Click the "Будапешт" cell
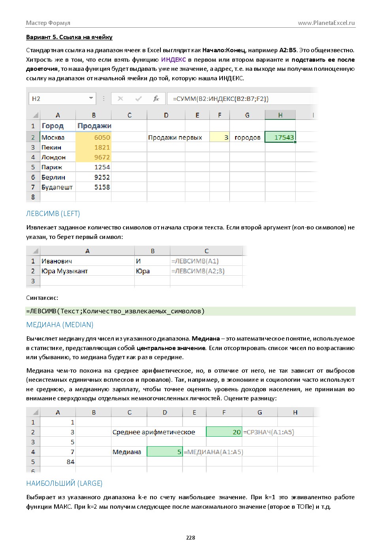The image size is (392, 555). 58,187
